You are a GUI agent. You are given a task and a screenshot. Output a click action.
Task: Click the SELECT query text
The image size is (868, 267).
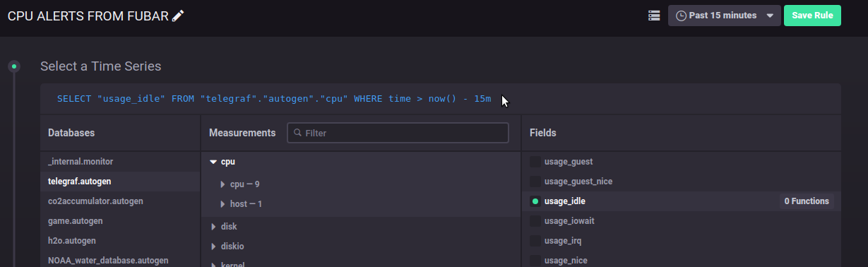point(274,99)
